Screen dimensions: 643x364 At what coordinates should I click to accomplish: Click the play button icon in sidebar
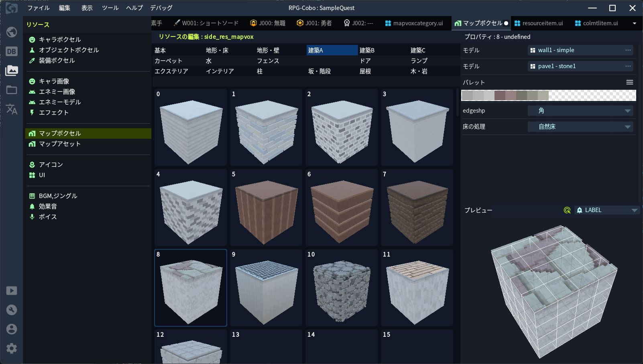point(12,291)
